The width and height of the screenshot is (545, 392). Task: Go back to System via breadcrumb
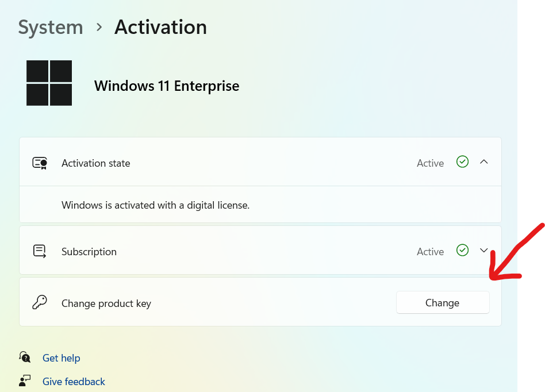point(51,27)
